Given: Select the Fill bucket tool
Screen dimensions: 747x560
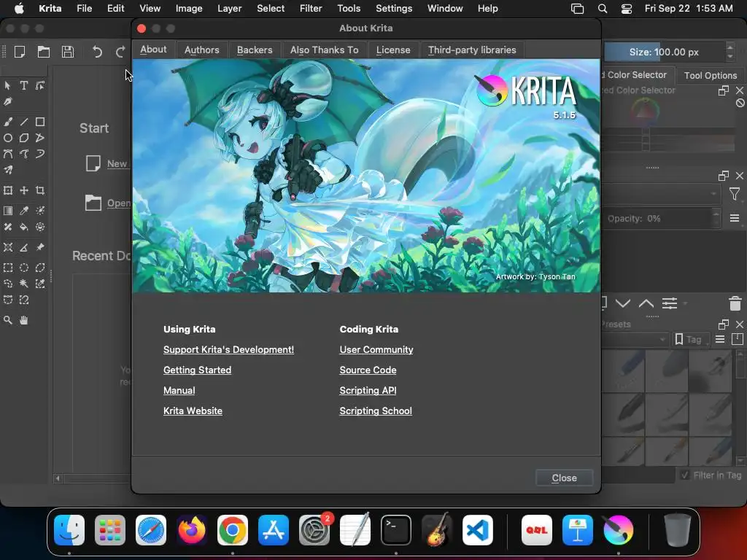Looking at the screenshot, I should [24, 227].
